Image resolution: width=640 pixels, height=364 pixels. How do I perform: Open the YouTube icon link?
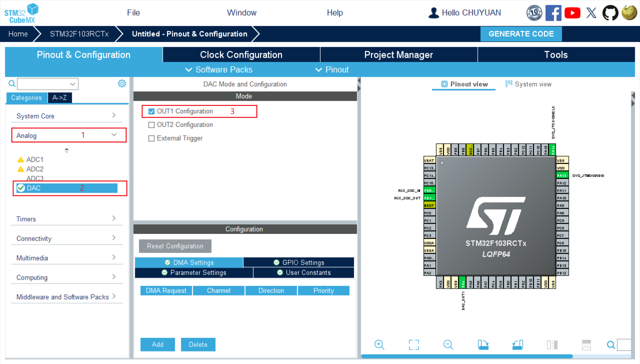click(x=572, y=13)
